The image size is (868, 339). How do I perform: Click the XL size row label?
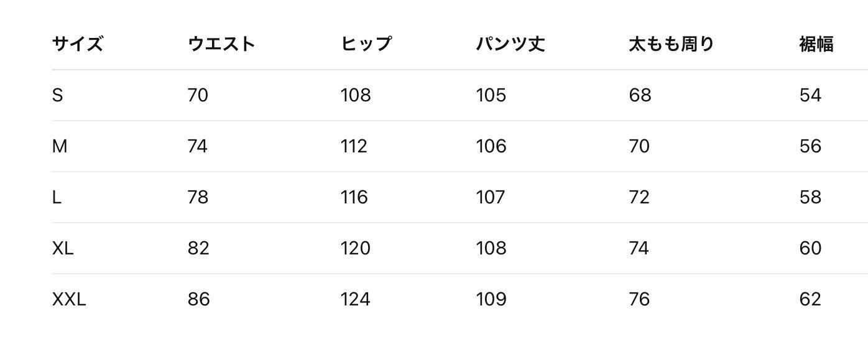pos(63,248)
